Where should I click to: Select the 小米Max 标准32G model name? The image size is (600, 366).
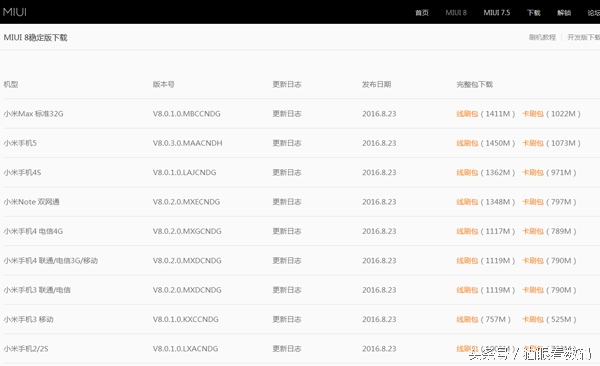click(33, 114)
